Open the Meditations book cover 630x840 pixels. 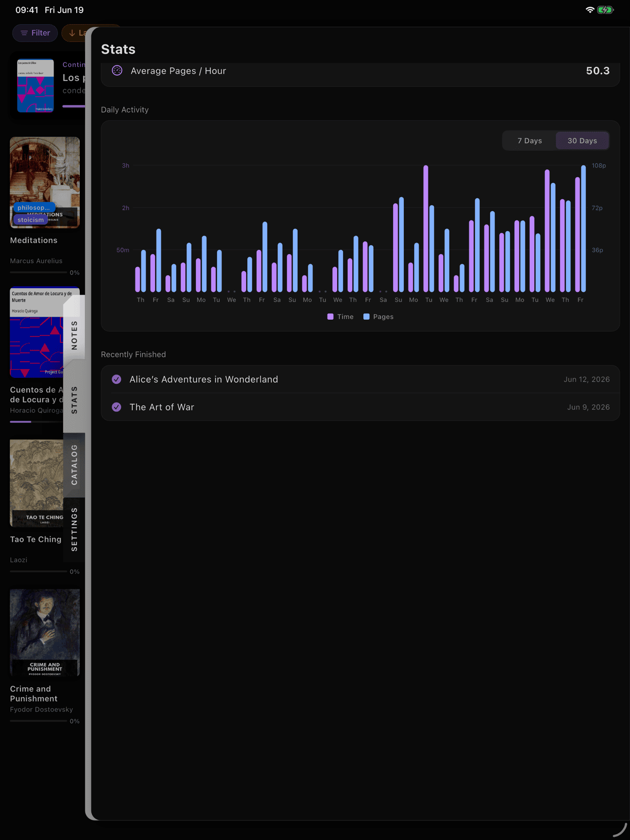[x=45, y=182]
